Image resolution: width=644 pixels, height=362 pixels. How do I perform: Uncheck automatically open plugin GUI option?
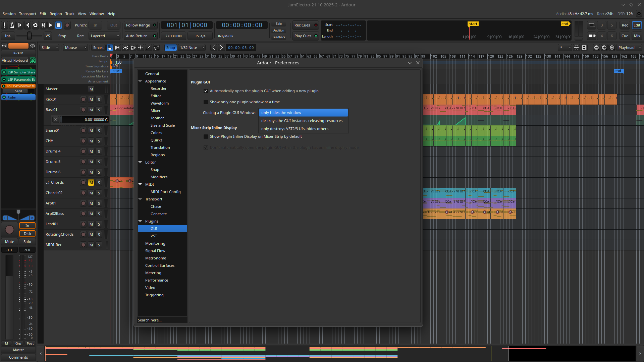pyautogui.click(x=206, y=91)
